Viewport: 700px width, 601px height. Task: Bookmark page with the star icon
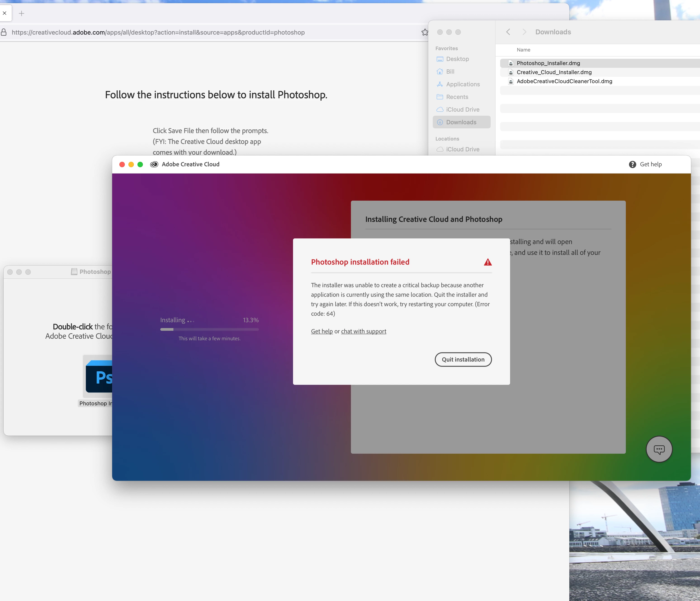(x=425, y=32)
